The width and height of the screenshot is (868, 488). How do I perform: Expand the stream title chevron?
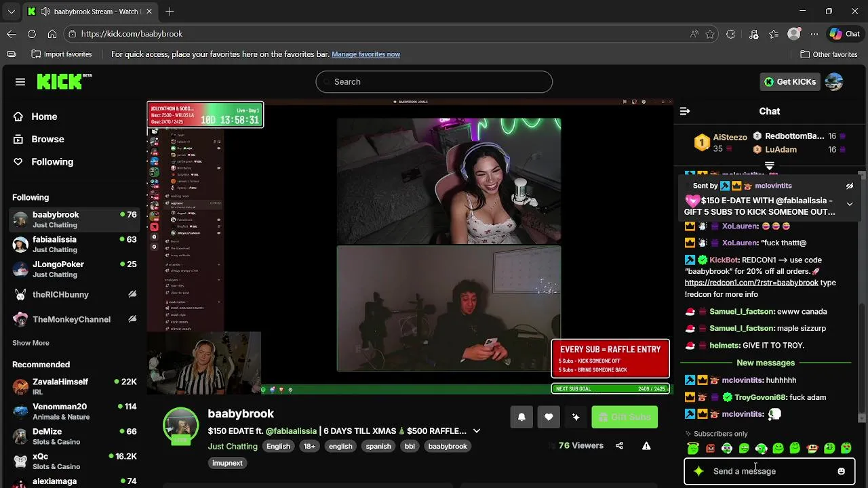pyautogui.click(x=477, y=431)
